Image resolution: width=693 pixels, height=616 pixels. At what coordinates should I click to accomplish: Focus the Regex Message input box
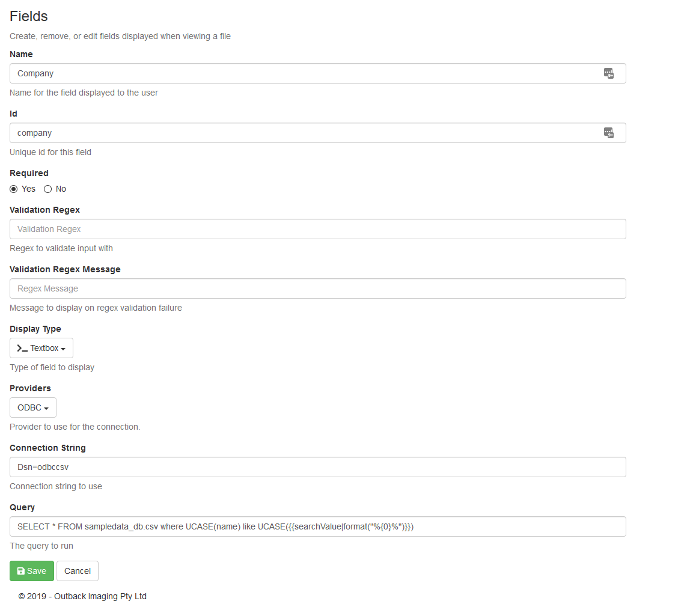(317, 288)
